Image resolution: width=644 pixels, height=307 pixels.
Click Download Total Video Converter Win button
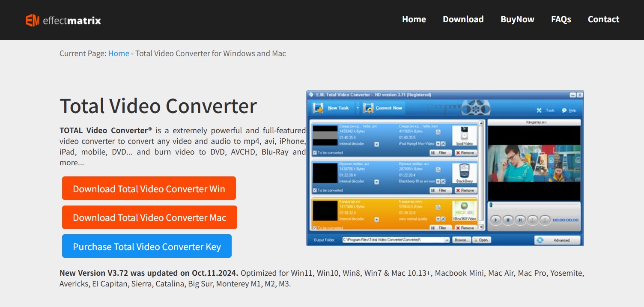click(149, 188)
